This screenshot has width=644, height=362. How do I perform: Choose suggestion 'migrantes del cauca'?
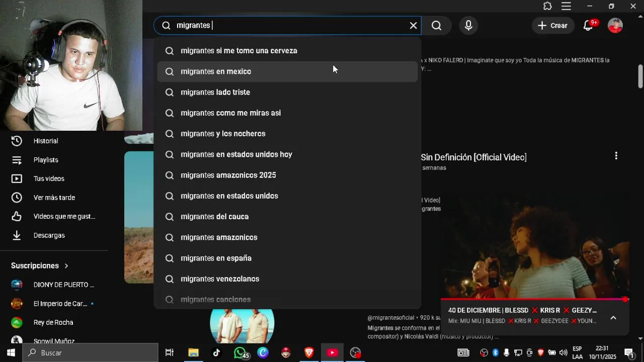pos(287,217)
